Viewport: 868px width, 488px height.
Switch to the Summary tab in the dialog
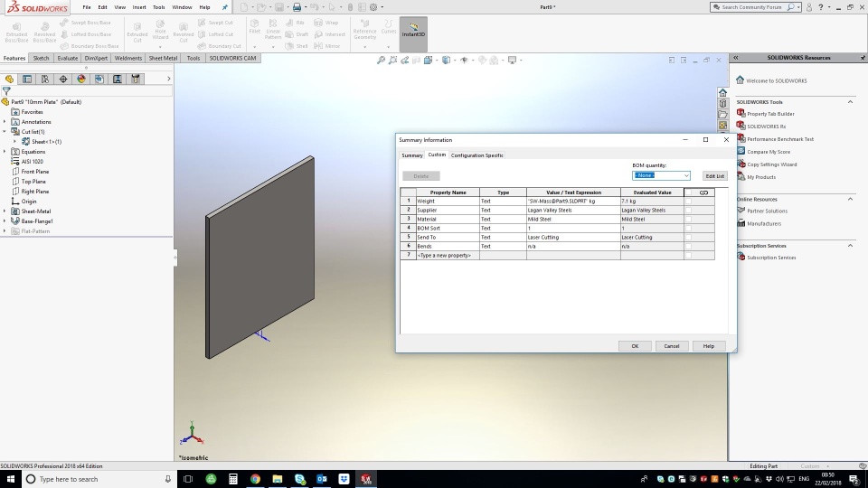pyautogui.click(x=412, y=155)
